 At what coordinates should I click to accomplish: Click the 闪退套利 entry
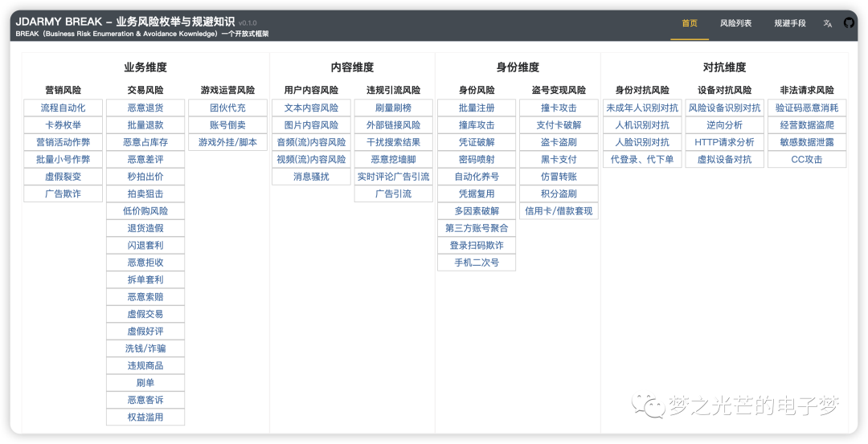pos(145,245)
